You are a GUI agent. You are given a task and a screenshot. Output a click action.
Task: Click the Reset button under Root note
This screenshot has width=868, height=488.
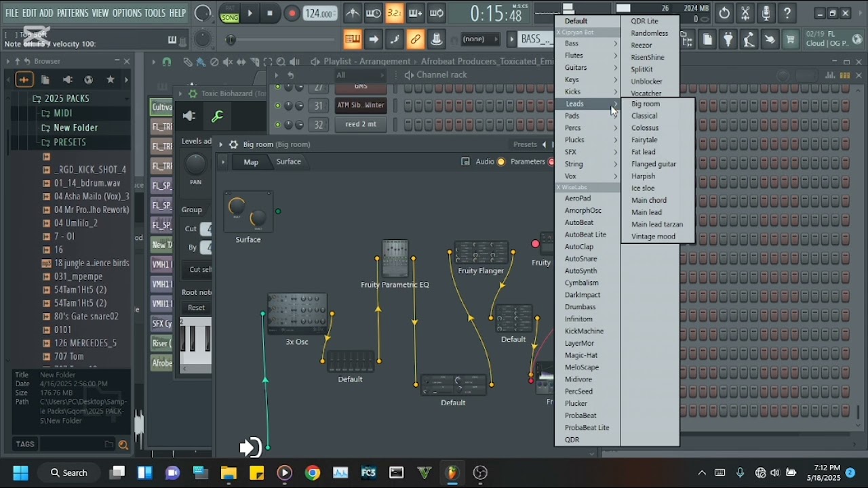(196, 308)
